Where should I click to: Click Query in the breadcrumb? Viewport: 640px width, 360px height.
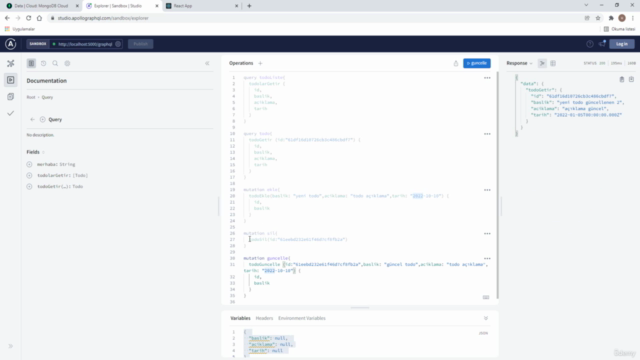47,97
